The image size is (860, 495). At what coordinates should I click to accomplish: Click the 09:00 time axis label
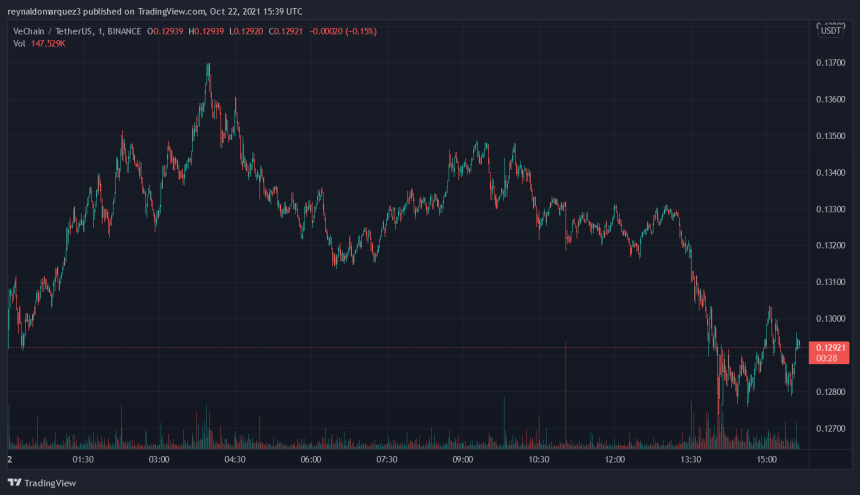coord(463,459)
